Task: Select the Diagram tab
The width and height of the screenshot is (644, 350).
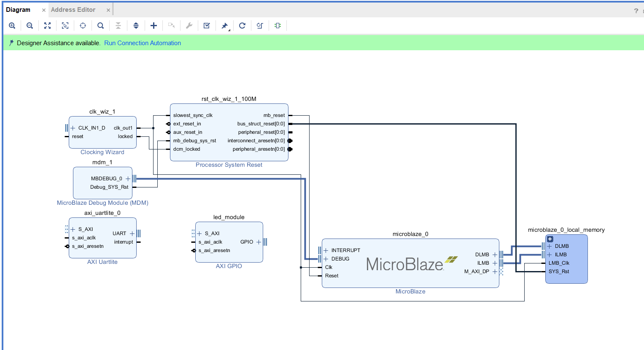Action: 18,10
